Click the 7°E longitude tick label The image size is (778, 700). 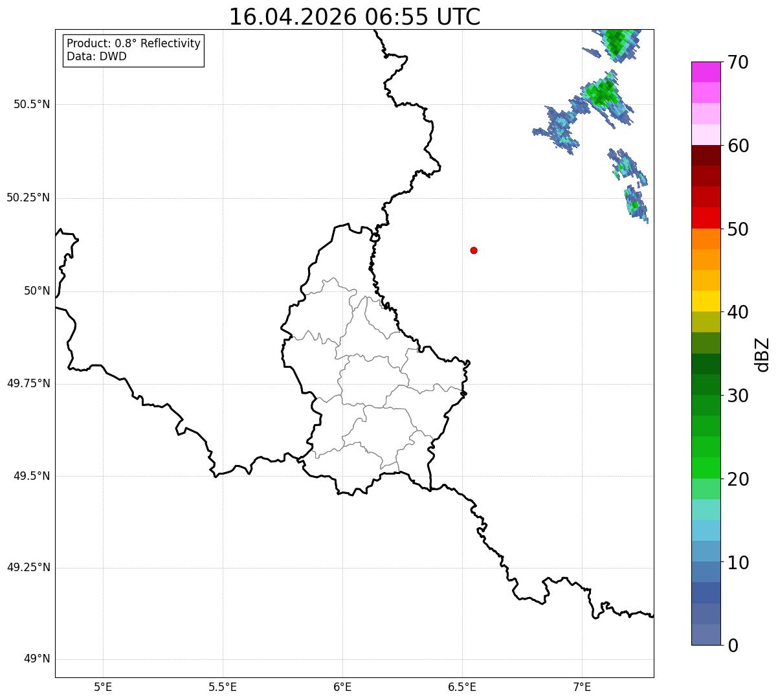point(582,686)
